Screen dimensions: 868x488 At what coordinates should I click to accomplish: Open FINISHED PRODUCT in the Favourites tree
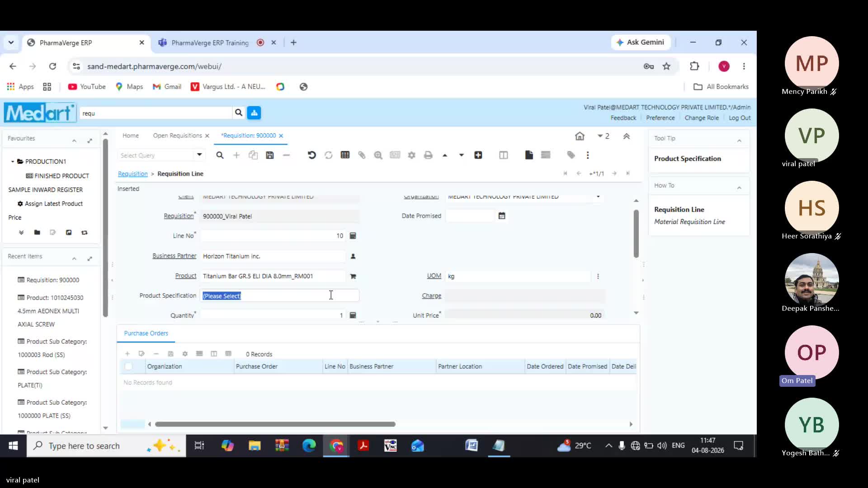coord(57,176)
